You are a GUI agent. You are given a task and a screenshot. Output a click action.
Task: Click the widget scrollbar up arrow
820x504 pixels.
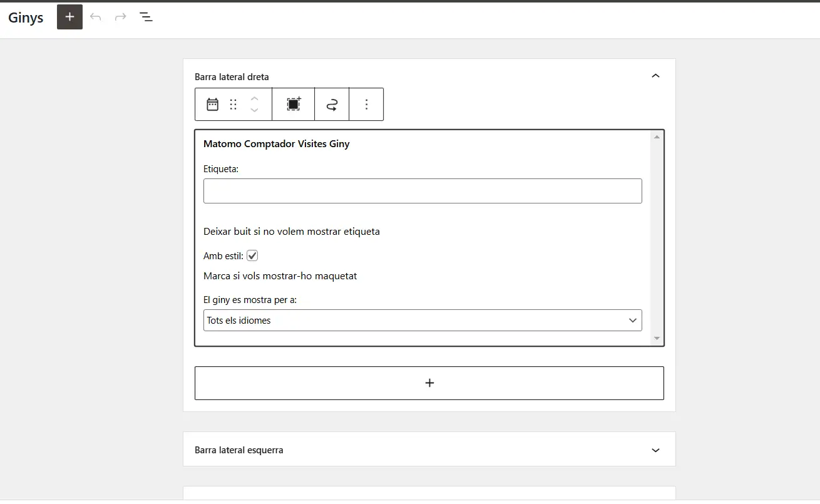[657, 136]
